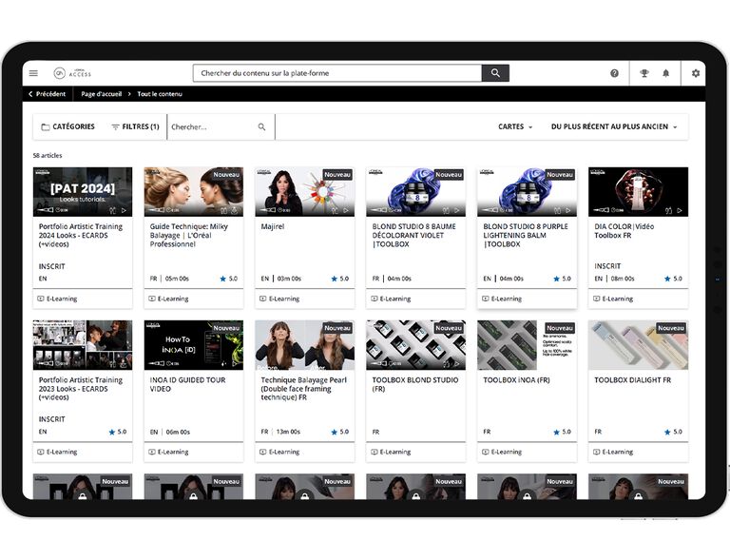Click the DIA COLOR thumbnail image
730x560 pixels.
(x=638, y=192)
